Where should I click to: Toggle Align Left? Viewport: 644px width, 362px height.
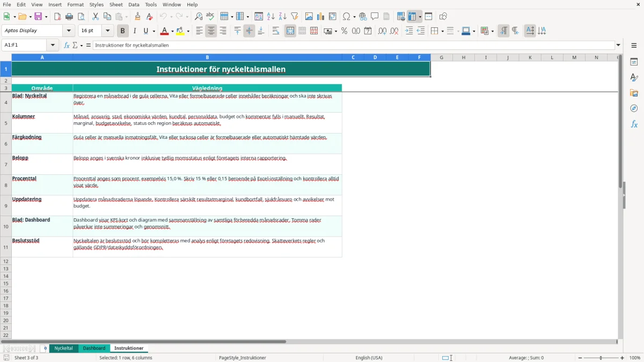[x=199, y=31]
